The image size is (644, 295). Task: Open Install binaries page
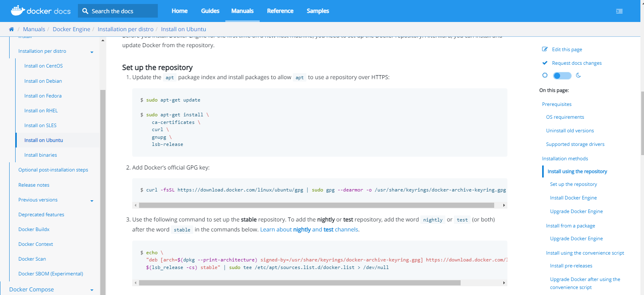point(40,155)
